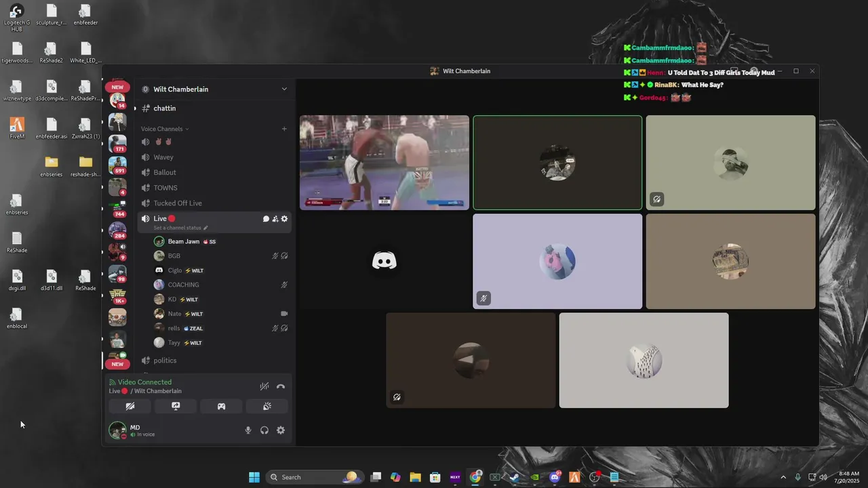
Task: Open File Explorer from the taskbar
Action: pos(415,477)
